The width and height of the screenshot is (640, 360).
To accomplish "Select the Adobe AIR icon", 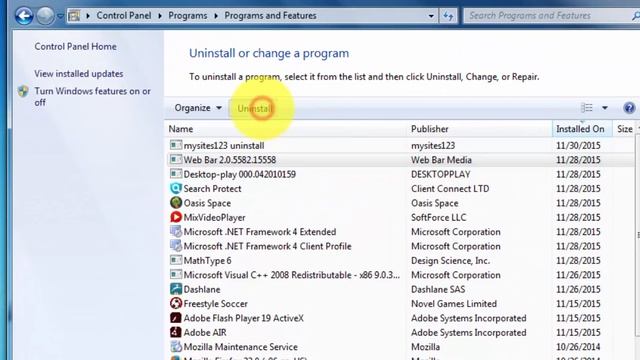I will coord(176,332).
